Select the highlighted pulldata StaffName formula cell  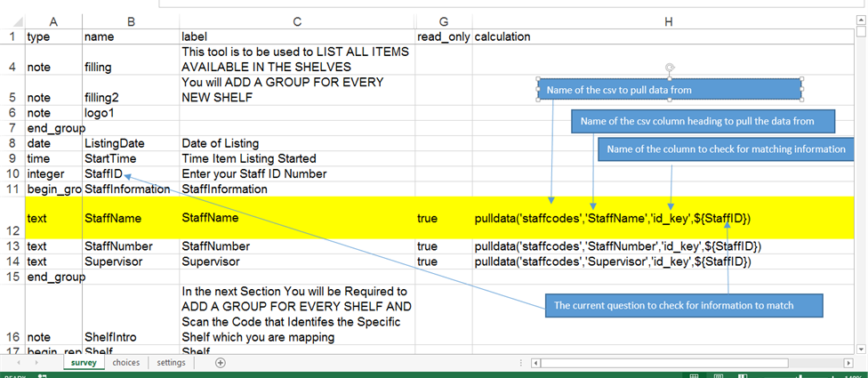click(x=612, y=218)
